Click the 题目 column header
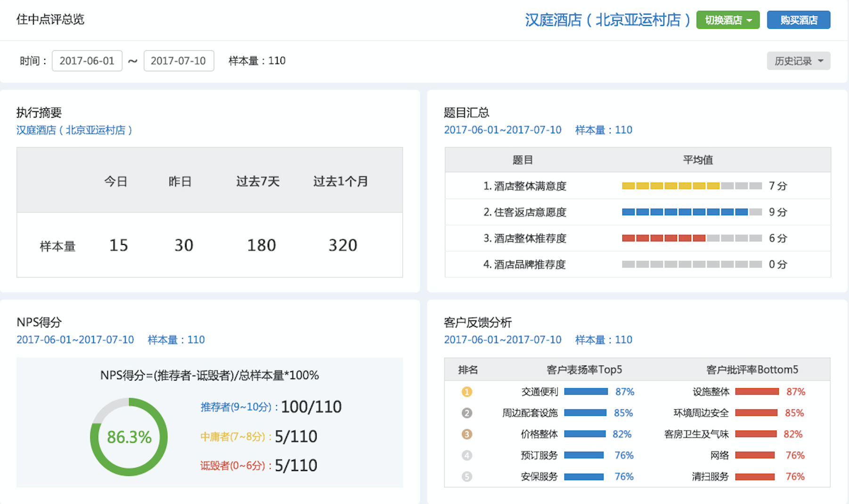849x504 pixels. click(x=522, y=160)
